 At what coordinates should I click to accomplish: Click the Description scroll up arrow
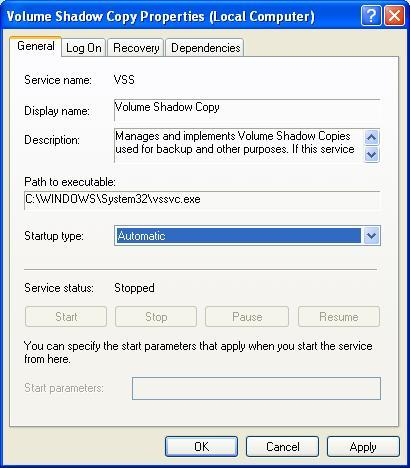pos(371,137)
